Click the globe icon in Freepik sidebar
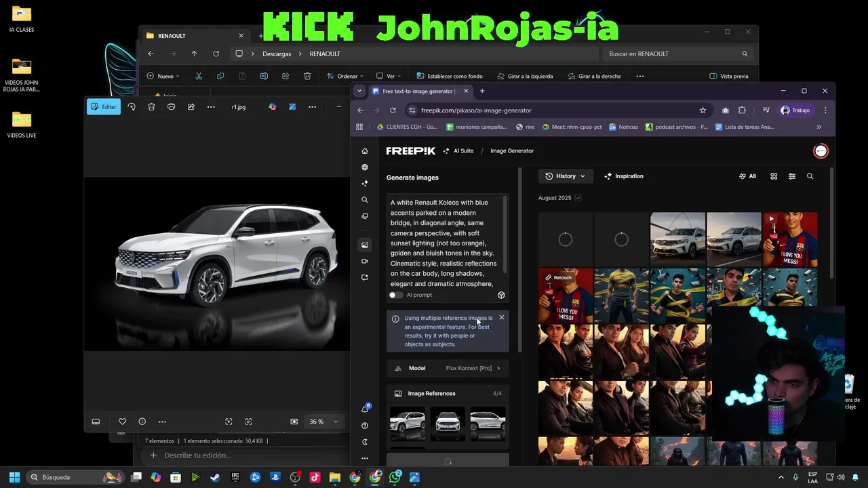Viewport: 868px width, 488px height. (x=365, y=167)
